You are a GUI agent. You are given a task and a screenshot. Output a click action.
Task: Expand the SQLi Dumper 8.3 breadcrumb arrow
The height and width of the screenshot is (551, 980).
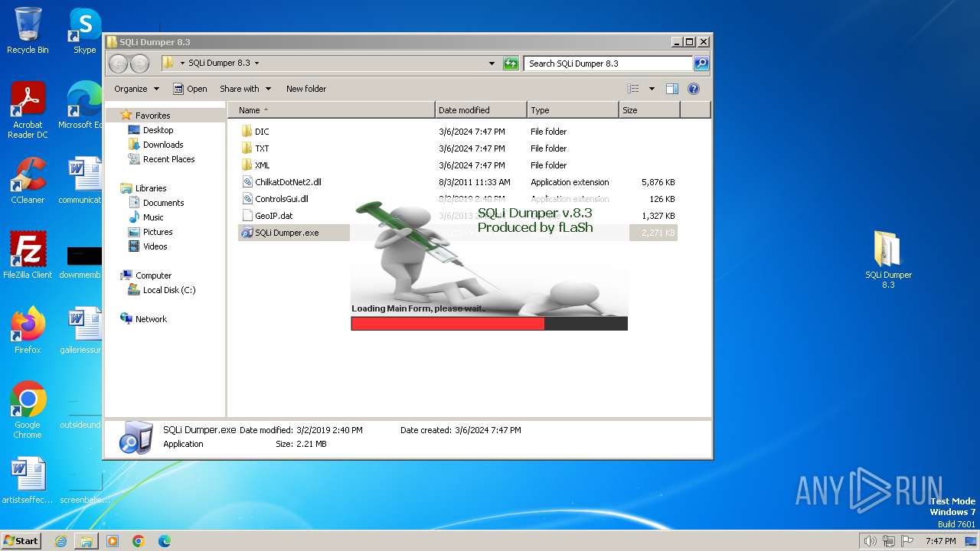click(256, 64)
